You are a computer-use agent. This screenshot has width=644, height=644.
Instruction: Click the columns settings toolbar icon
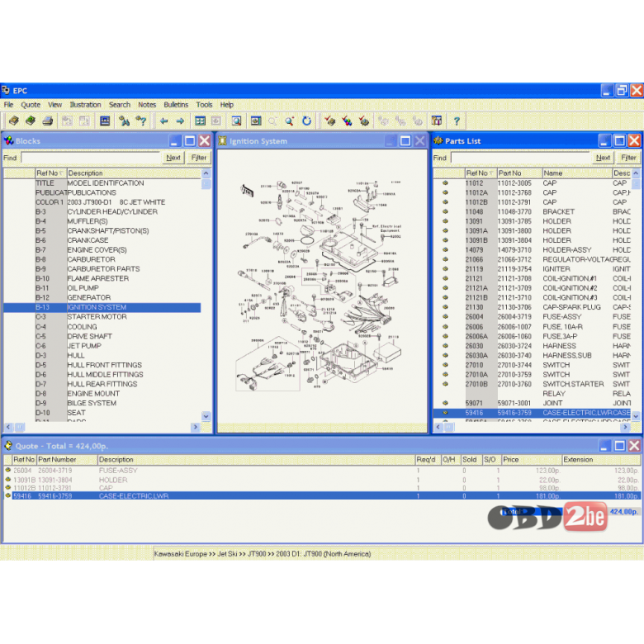point(437,121)
